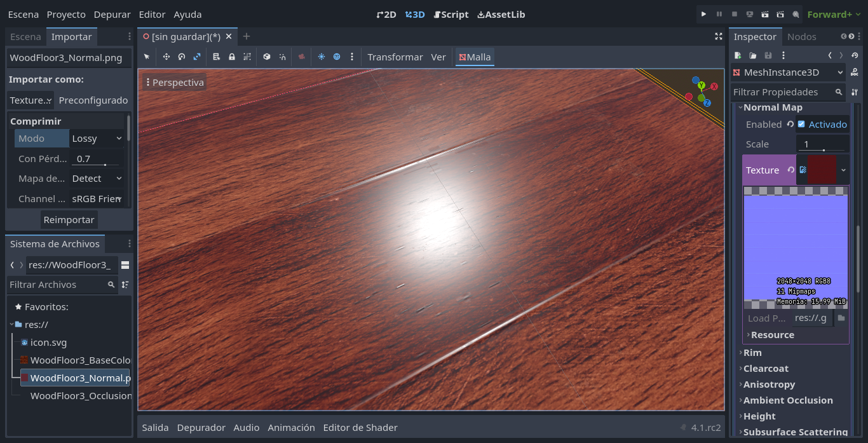Select the Scale tool

pos(196,57)
